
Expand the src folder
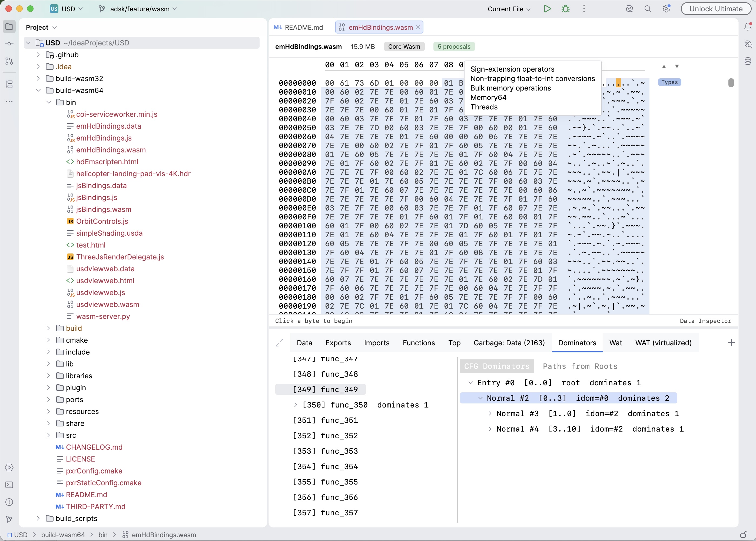49,435
